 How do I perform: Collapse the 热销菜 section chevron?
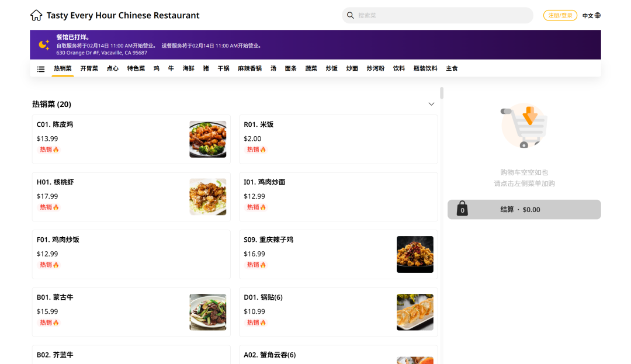click(x=431, y=104)
